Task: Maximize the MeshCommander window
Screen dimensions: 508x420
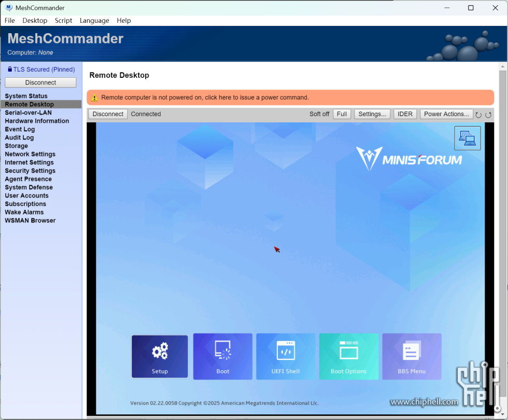Action: pos(471,8)
